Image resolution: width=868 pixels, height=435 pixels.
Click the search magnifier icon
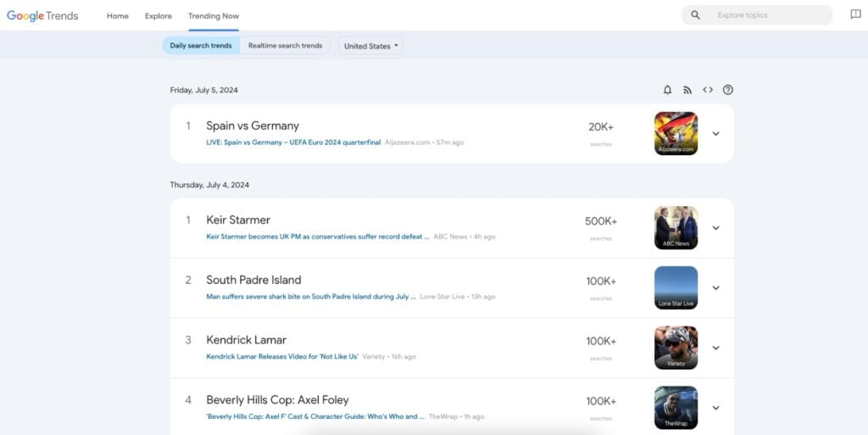695,15
